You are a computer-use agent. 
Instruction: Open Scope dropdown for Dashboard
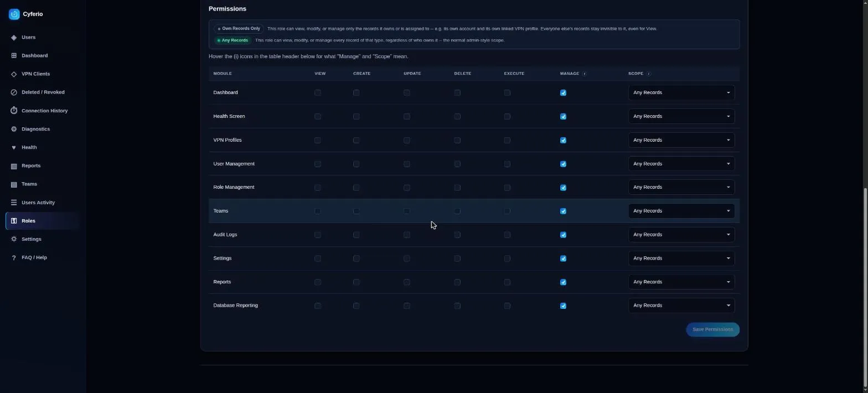[x=681, y=92]
